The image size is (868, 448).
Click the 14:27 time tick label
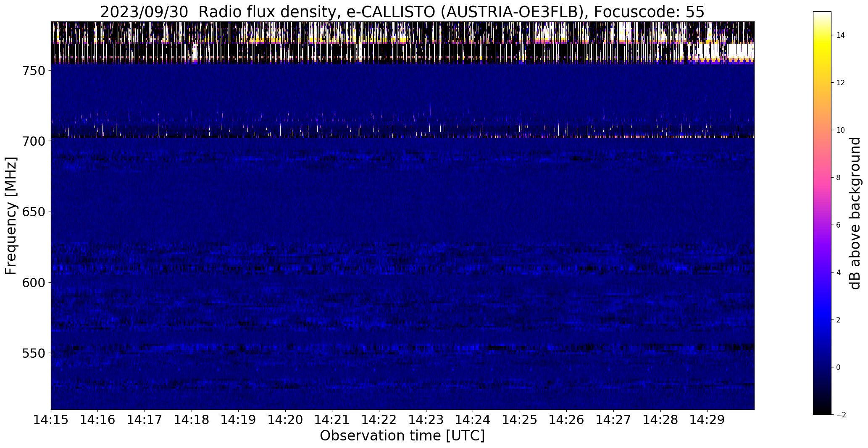point(614,420)
